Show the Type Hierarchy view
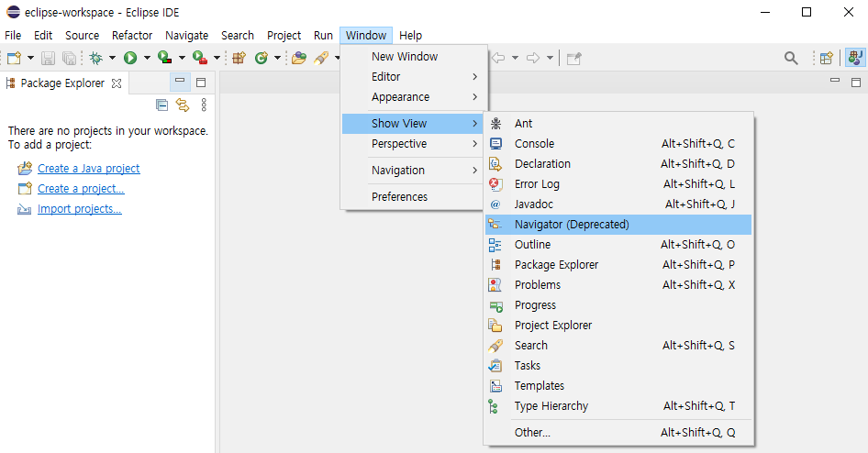 pos(618,406)
